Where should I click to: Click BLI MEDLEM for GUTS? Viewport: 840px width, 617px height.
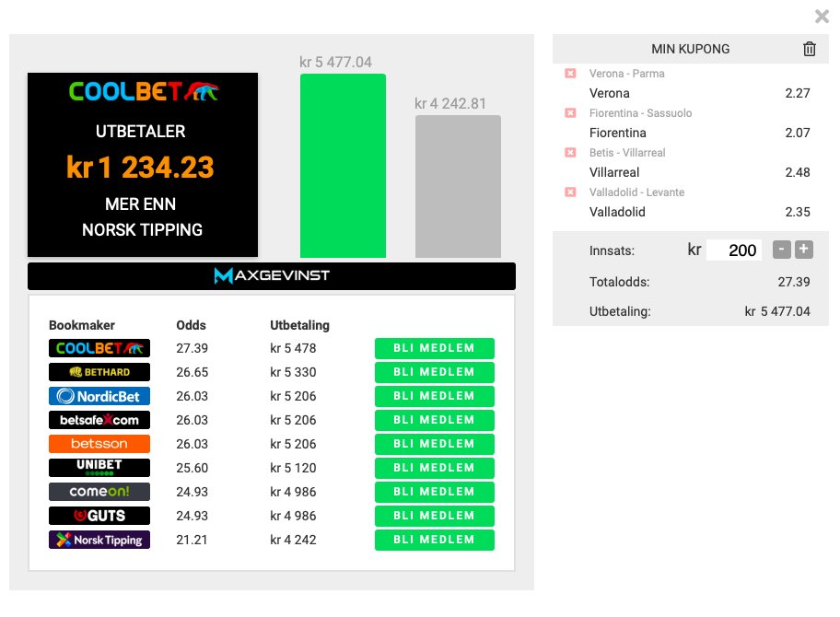pyautogui.click(x=435, y=516)
